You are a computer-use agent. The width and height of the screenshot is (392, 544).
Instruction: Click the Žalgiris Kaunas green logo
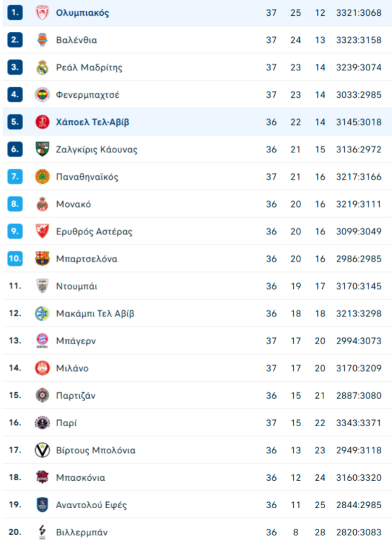42,150
